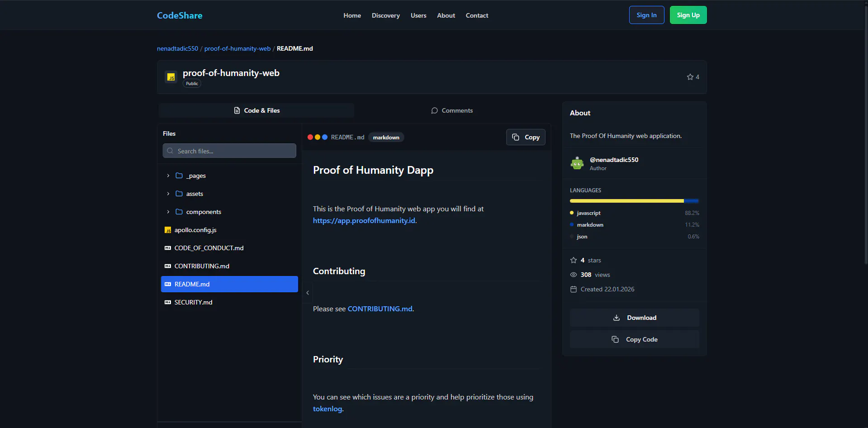This screenshot has width=868, height=428.
Task: Click the JS badge next to the proof-of-humanity-web title
Action: coord(171,77)
